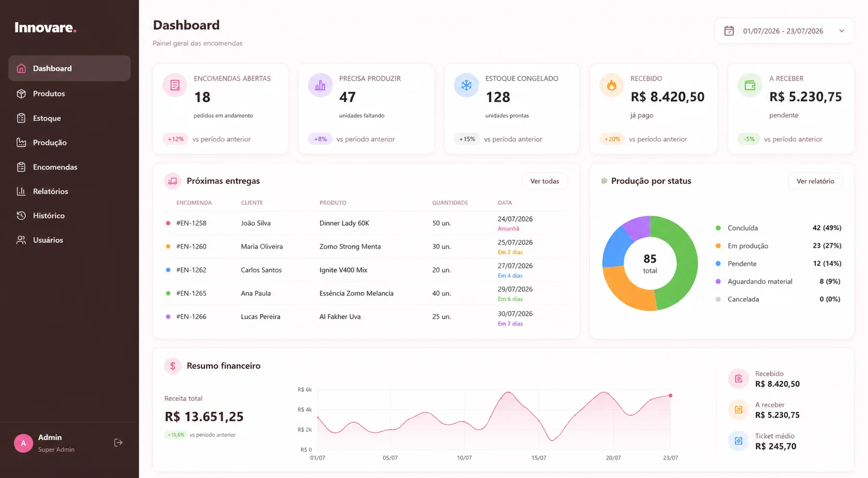Screen dimensions: 868x478
Task: Click the last data point on revenue chart
Action: (671, 395)
